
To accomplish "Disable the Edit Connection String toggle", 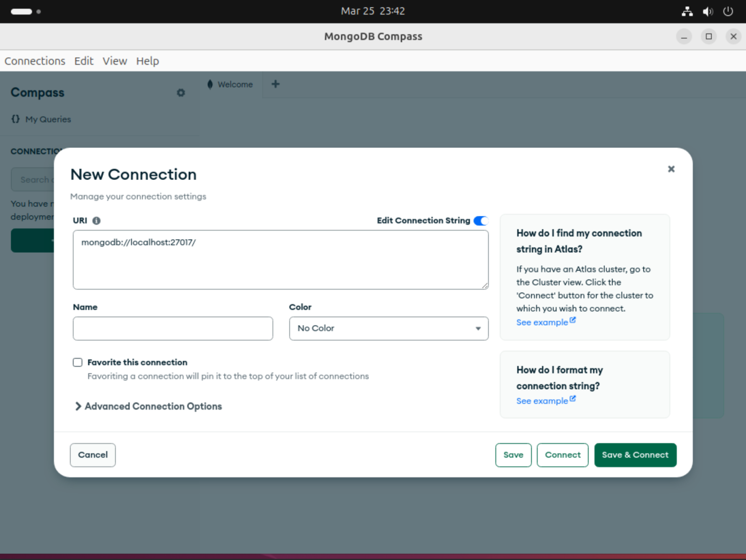I will 481,220.
